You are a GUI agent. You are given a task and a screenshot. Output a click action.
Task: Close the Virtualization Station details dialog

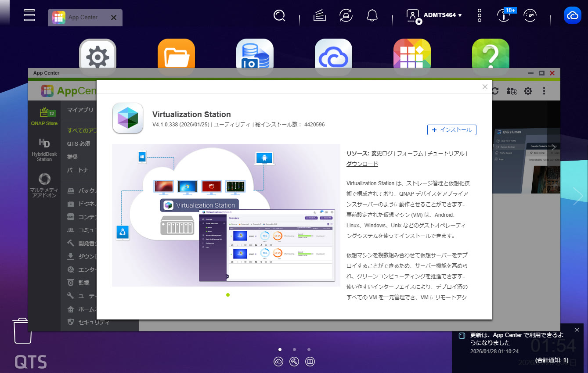tap(485, 87)
